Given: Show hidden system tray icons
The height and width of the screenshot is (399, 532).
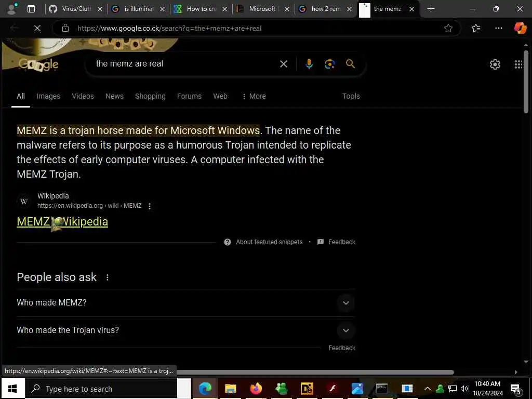Looking at the screenshot, I should point(428,389).
